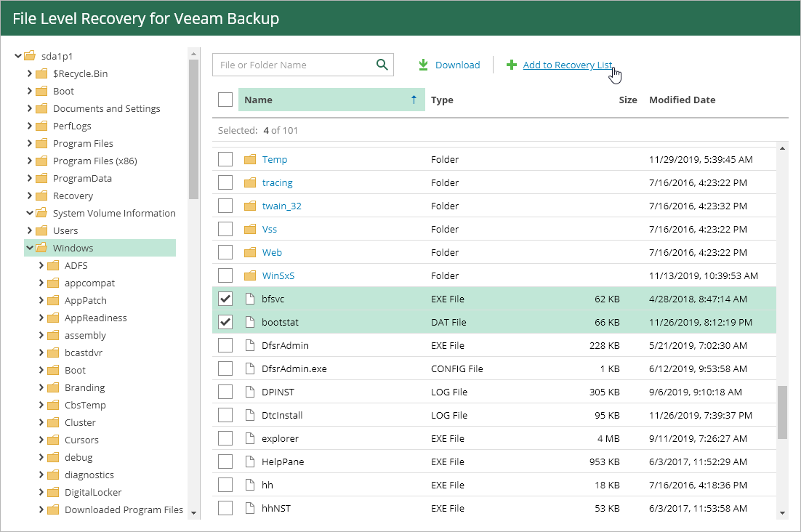Viewport: 801px width, 532px height.
Task: Click the file list scroll down arrow
Action: tap(782, 513)
